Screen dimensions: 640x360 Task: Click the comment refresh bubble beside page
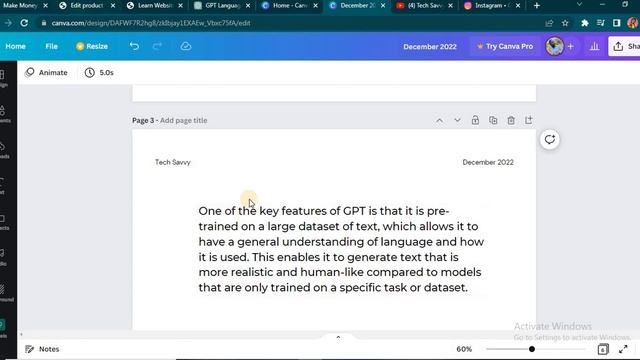pyautogui.click(x=550, y=140)
